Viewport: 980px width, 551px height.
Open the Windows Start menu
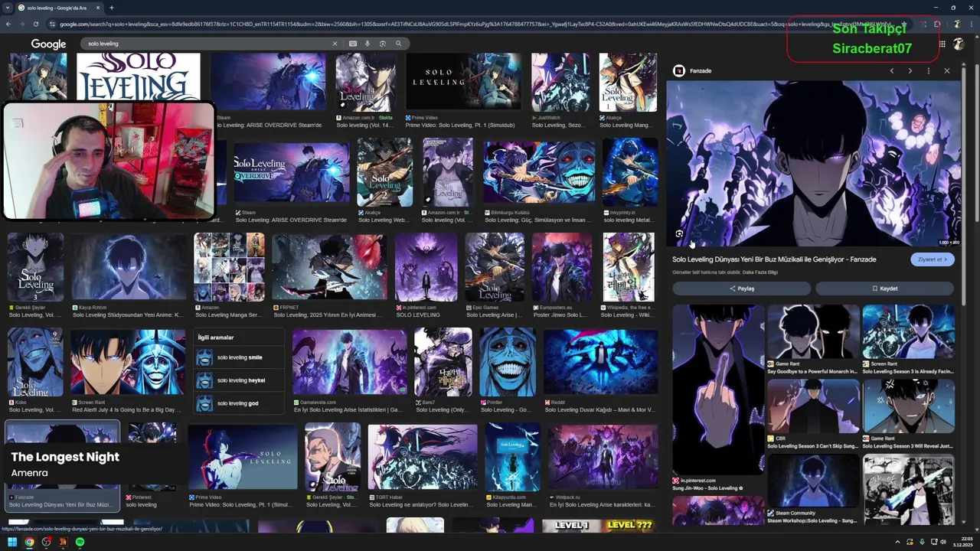[12, 542]
